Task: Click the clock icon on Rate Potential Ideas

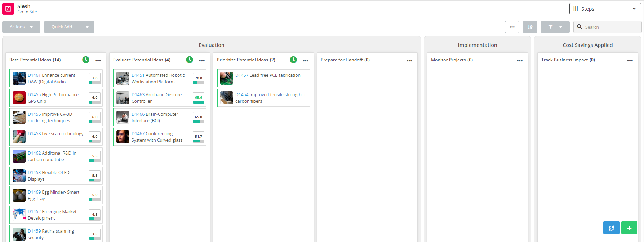Action: click(86, 60)
